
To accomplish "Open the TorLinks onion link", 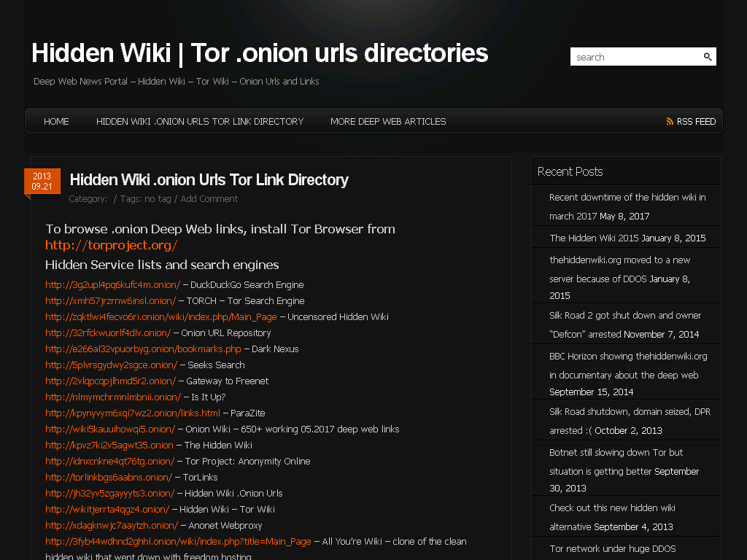I will 109,477.
